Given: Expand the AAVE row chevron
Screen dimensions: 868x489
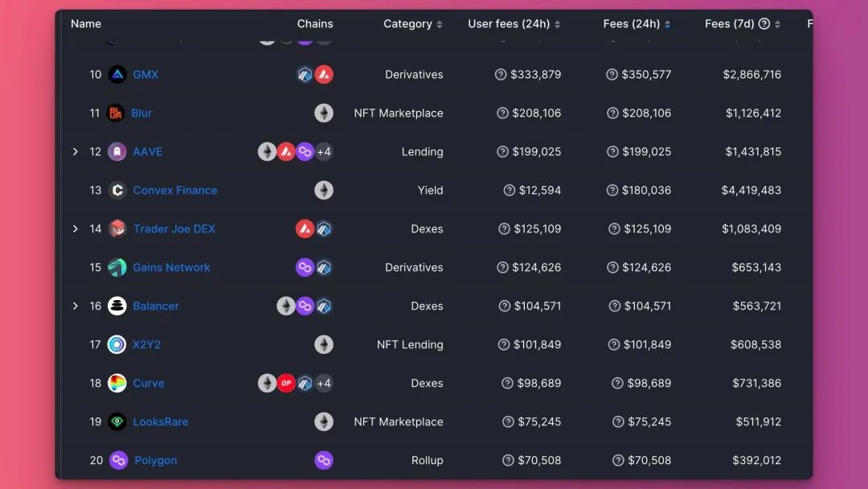Looking at the screenshot, I should point(76,151).
